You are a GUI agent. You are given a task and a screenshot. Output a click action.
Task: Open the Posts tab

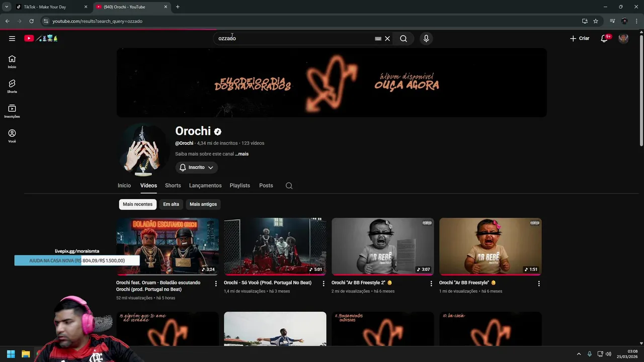click(x=266, y=186)
